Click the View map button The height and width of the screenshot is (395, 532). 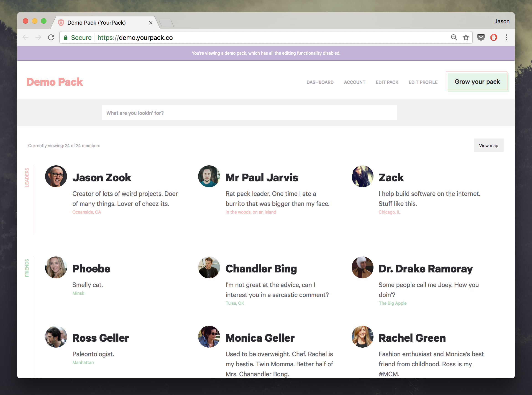488,145
